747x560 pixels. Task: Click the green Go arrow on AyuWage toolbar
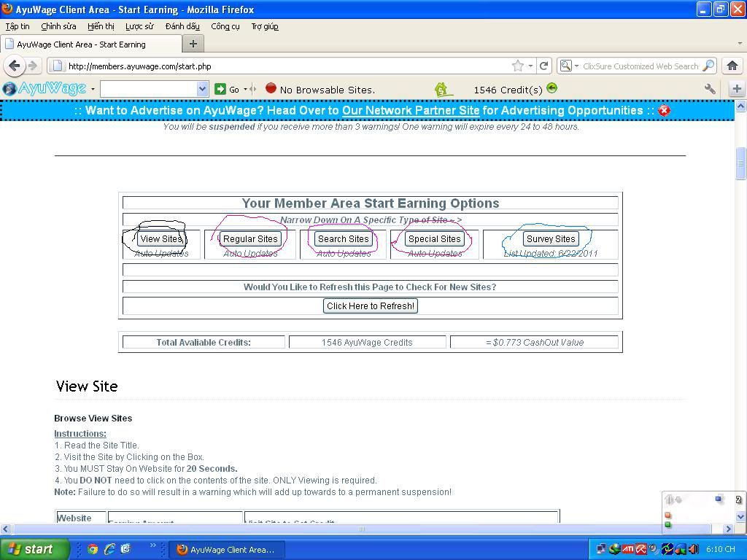coord(220,89)
